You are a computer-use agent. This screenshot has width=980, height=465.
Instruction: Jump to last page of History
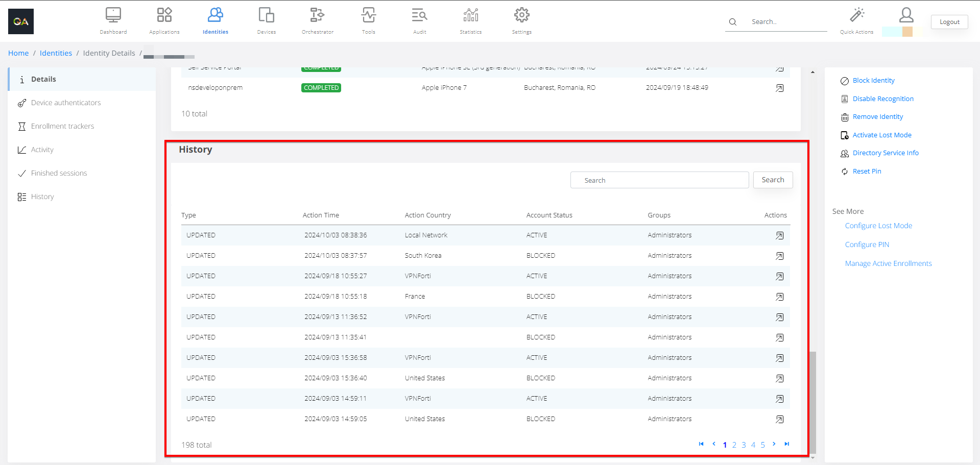tap(787, 444)
